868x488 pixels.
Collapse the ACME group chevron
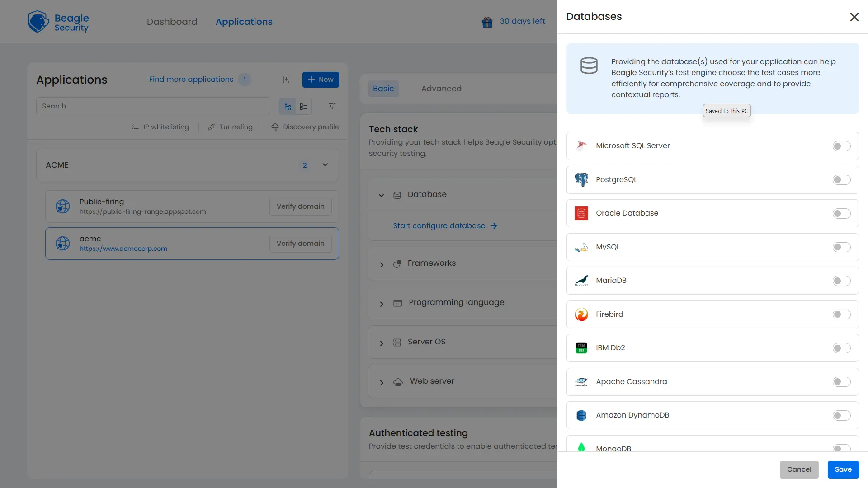[x=325, y=165]
